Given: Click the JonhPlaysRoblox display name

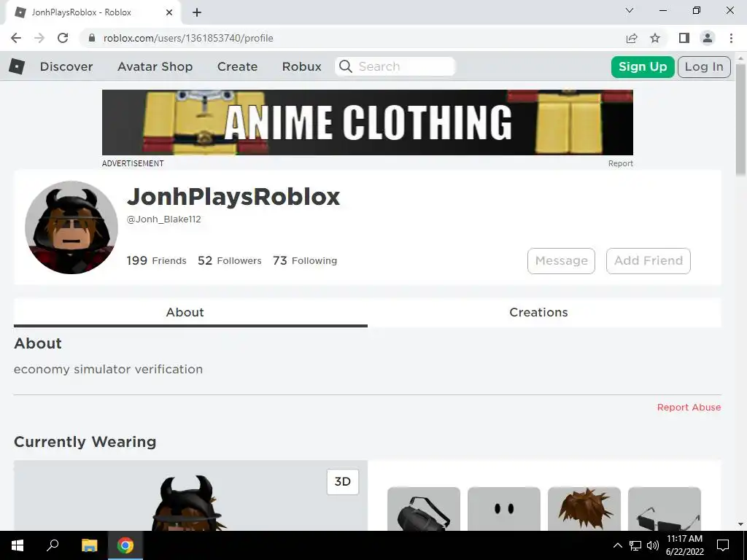Looking at the screenshot, I should (x=233, y=197).
